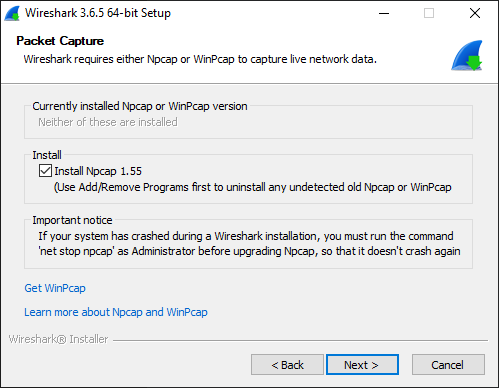Open the Get WinPcap link

pos(55,288)
